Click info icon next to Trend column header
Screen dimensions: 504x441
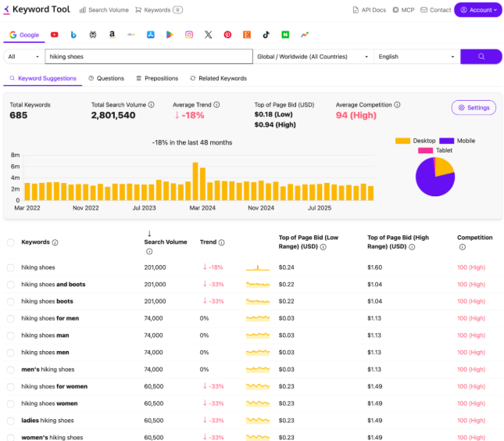(x=221, y=242)
